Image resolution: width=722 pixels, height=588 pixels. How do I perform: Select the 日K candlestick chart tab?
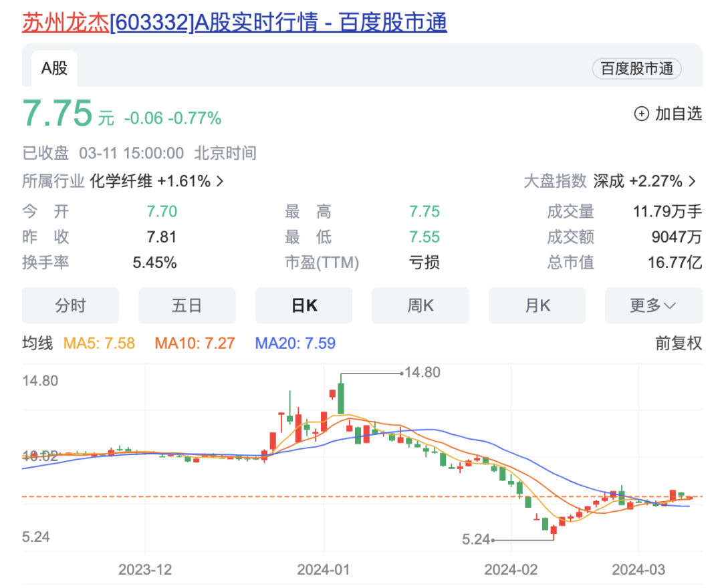[304, 305]
